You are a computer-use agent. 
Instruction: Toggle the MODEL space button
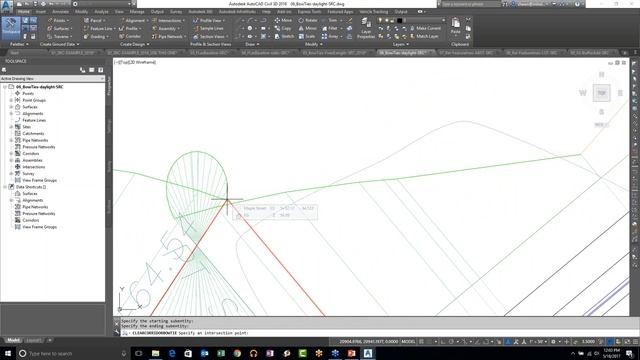pyautogui.click(x=408, y=342)
